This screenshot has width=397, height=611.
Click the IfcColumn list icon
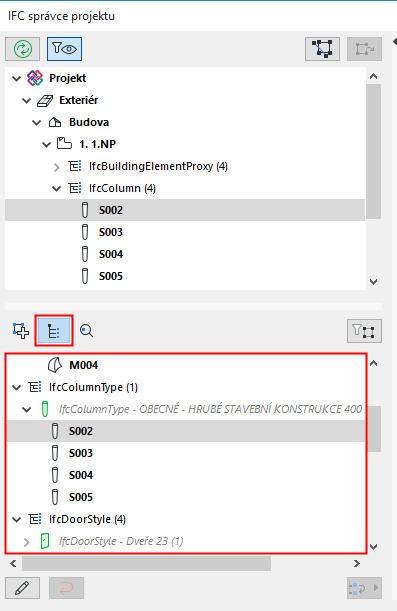coord(74,188)
